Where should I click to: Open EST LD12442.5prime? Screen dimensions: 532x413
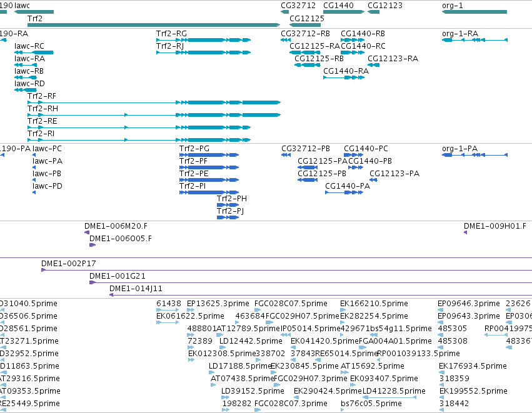[251, 341]
